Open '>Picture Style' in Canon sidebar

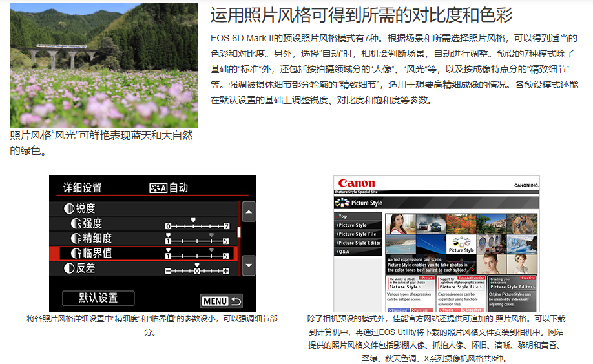pos(358,225)
